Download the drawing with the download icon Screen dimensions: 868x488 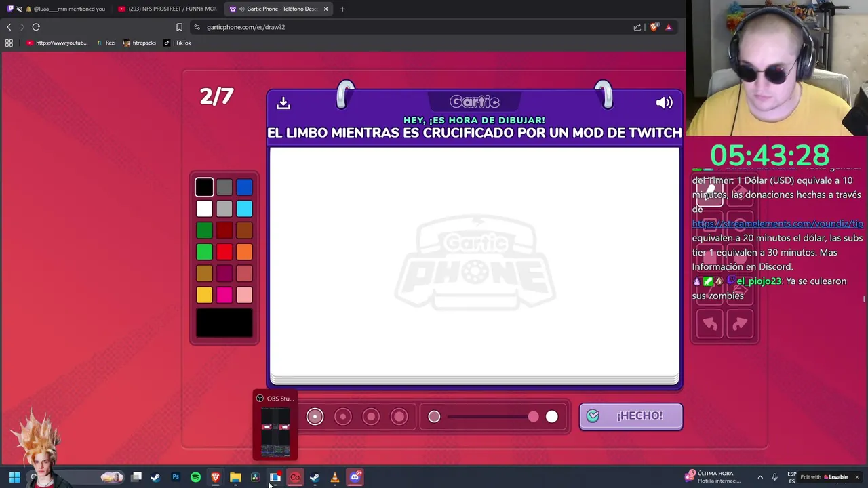pyautogui.click(x=283, y=103)
